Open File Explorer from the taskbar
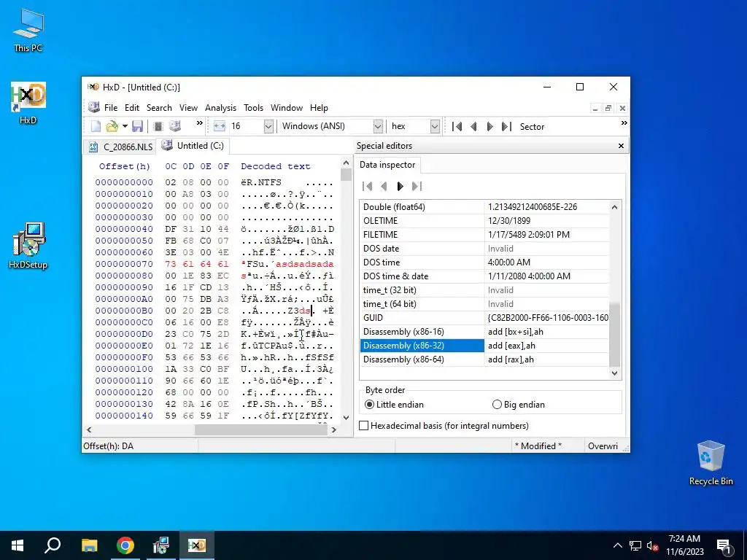The width and height of the screenshot is (747, 560). 89,545
